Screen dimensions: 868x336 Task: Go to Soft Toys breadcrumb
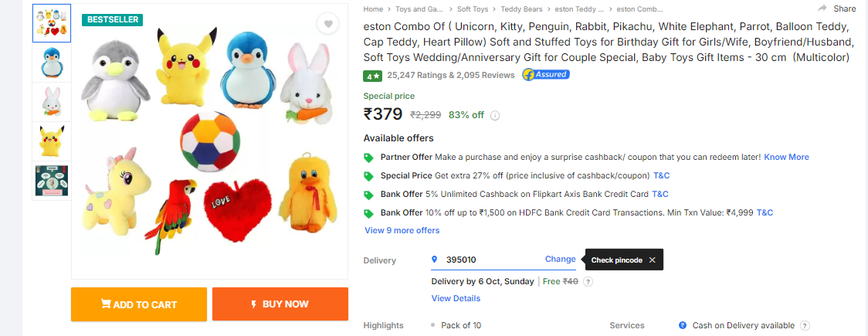(x=472, y=9)
